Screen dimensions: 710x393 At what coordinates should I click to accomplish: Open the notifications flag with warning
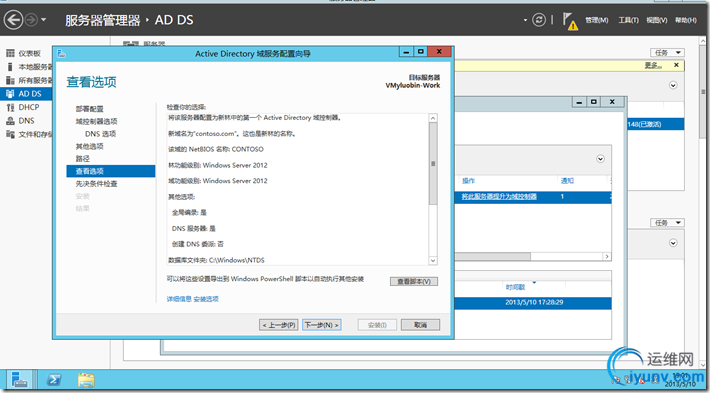[570, 21]
